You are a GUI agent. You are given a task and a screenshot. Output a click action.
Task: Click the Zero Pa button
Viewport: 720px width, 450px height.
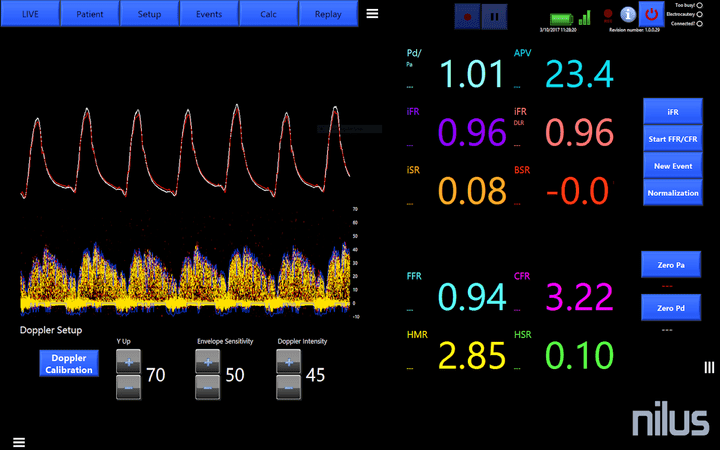point(670,264)
